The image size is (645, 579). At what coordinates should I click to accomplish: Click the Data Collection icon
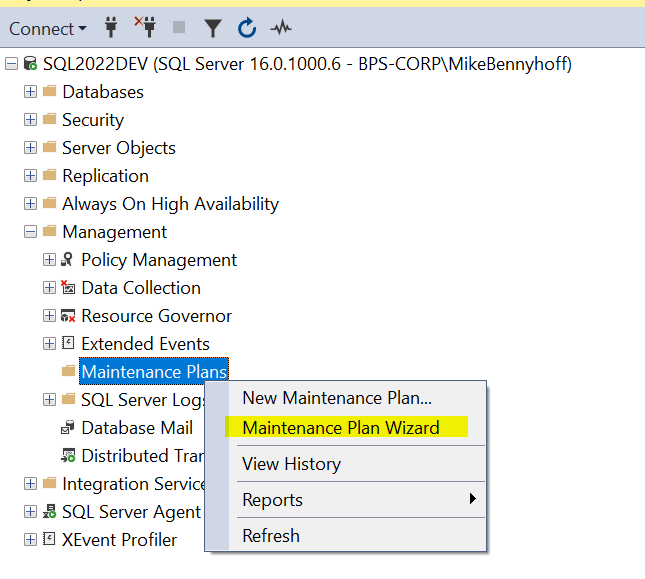[x=67, y=287]
